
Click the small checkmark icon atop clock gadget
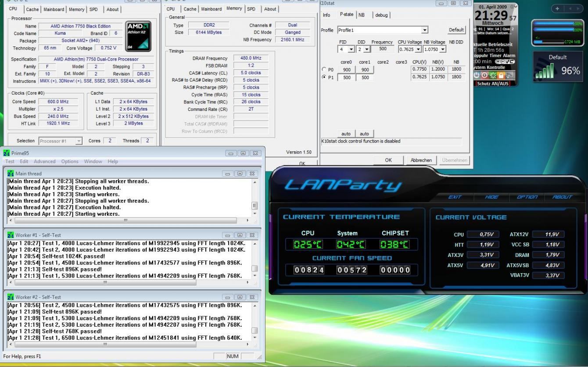pyautogui.click(x=516, y=6)
